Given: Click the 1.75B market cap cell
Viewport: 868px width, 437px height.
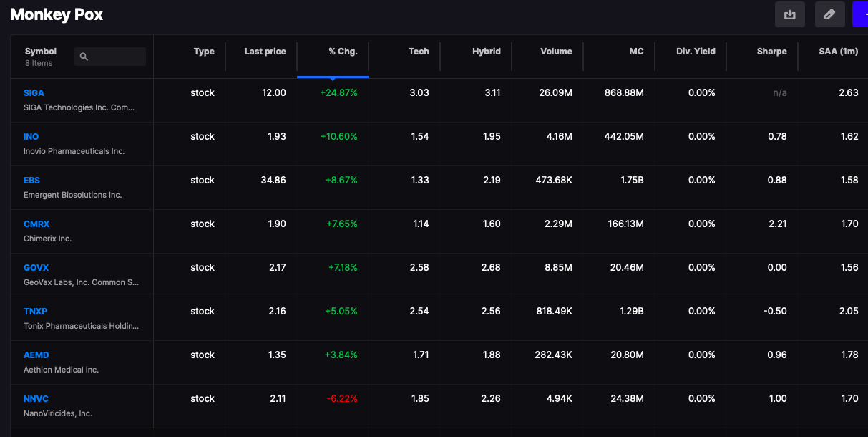Looking at the screenshot, I should click(632, 181).
